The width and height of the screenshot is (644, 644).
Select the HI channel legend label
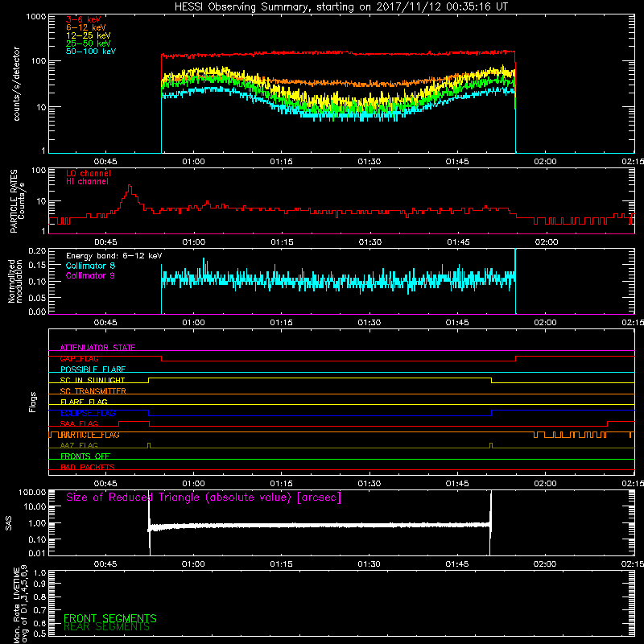(88, 182)
